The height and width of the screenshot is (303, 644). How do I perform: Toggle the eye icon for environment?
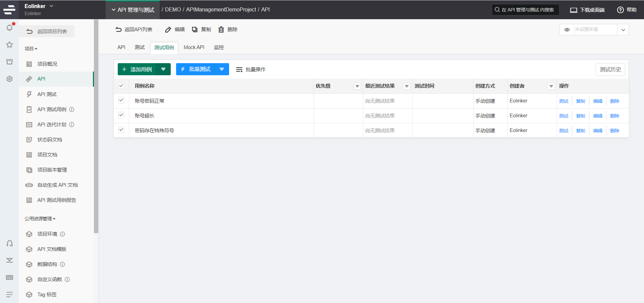click(567, 30)
